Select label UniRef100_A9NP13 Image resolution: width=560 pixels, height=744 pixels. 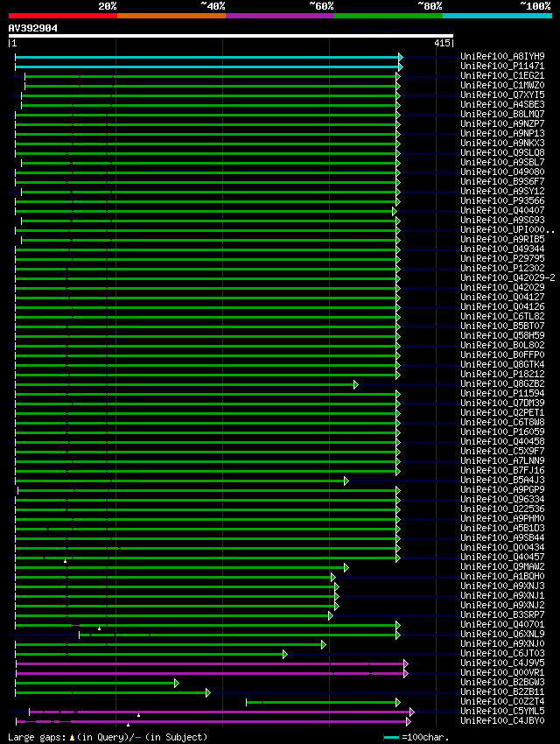pos(502,133)
